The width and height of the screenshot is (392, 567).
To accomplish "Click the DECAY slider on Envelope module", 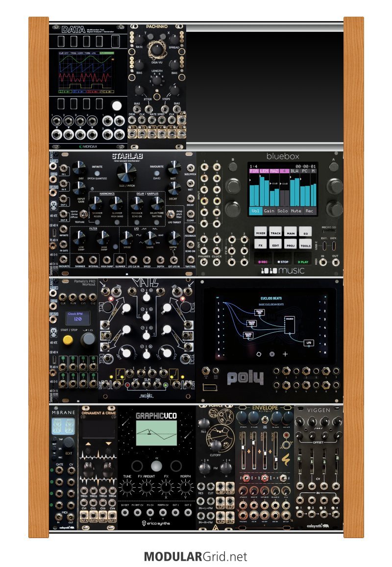I will [254, 451].
